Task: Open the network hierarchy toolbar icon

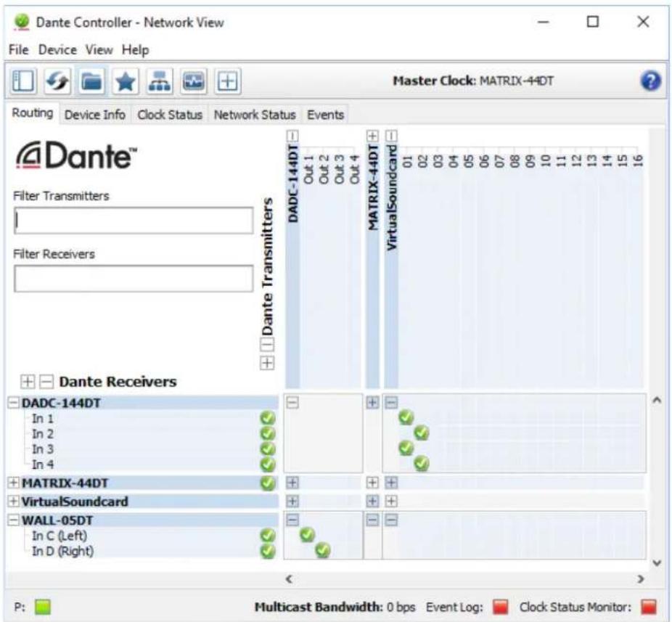Action: pos(160,81)
